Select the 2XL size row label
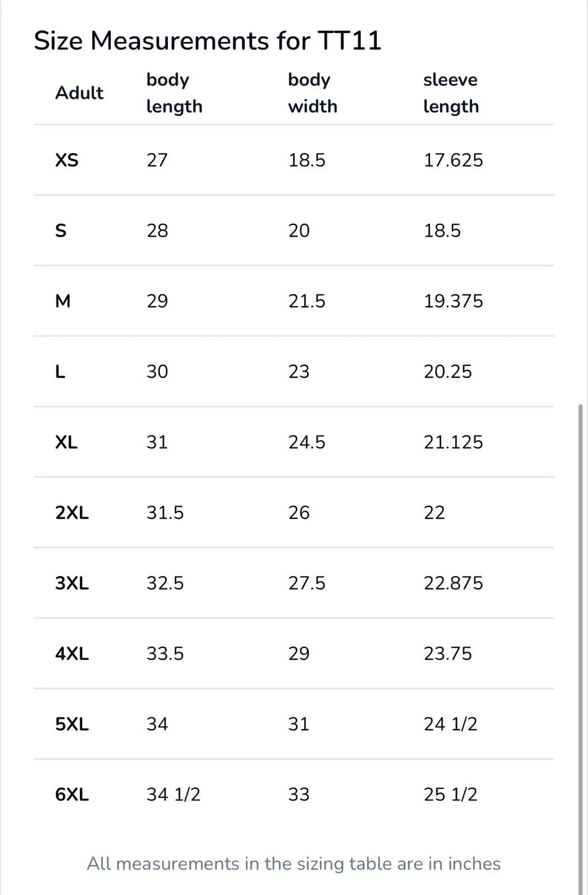588x895 pixels. click(72, 513)
